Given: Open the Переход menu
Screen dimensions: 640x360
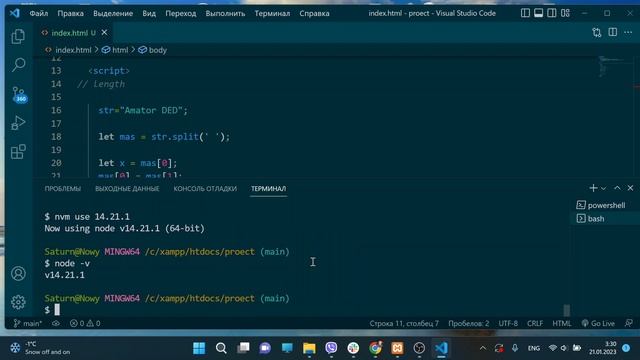Looking at the screenshot, I should (180, 13).
